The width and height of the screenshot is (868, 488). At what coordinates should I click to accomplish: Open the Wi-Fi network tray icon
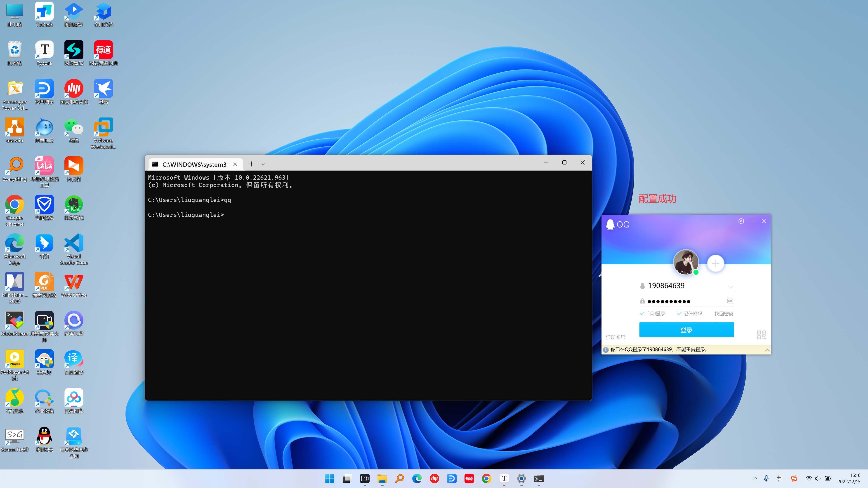(x=808, y=479)
